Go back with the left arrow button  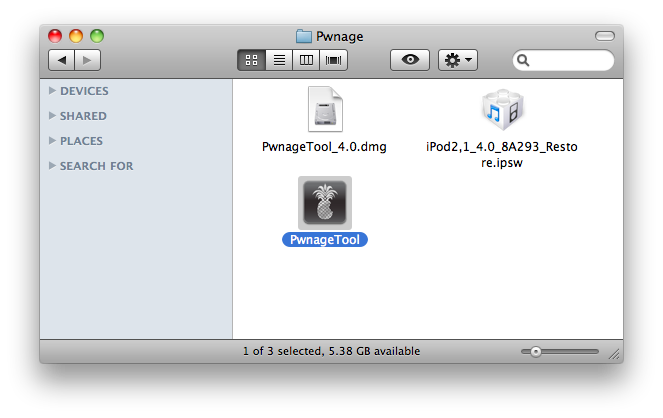coord(62,60)
